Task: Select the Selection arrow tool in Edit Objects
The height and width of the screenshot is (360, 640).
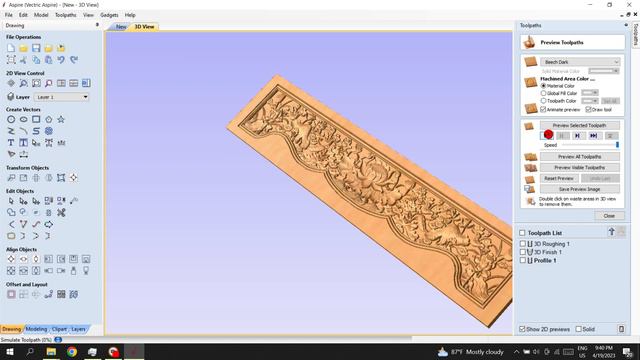Action: pyautogui.click(x=11, y=201)
